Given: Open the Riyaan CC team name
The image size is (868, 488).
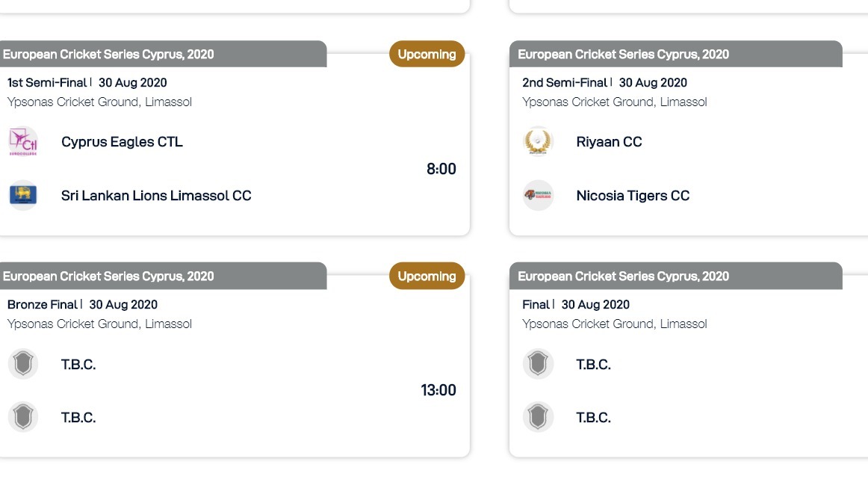Looking at the screenshot, I should (x=609, y=142).
